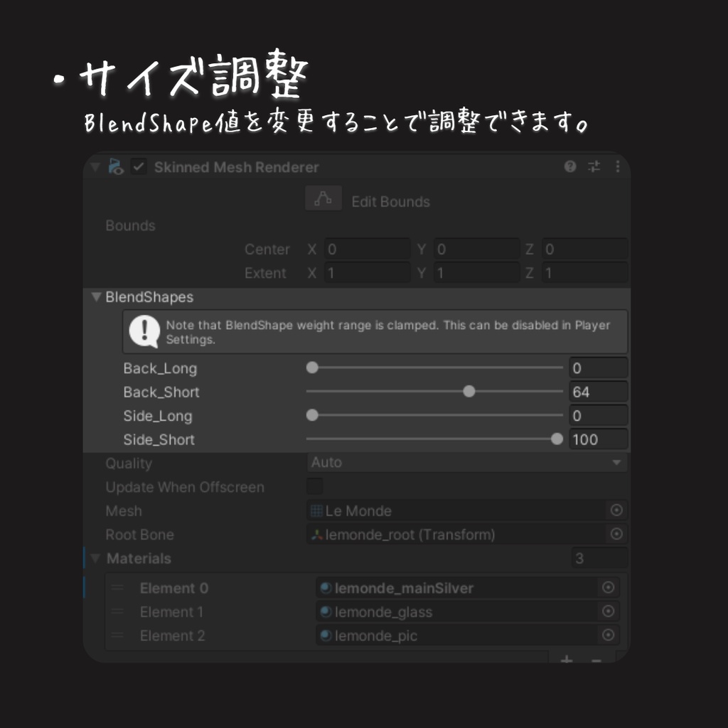Open the Quality dropdown set to Auto

pos(466,463)
